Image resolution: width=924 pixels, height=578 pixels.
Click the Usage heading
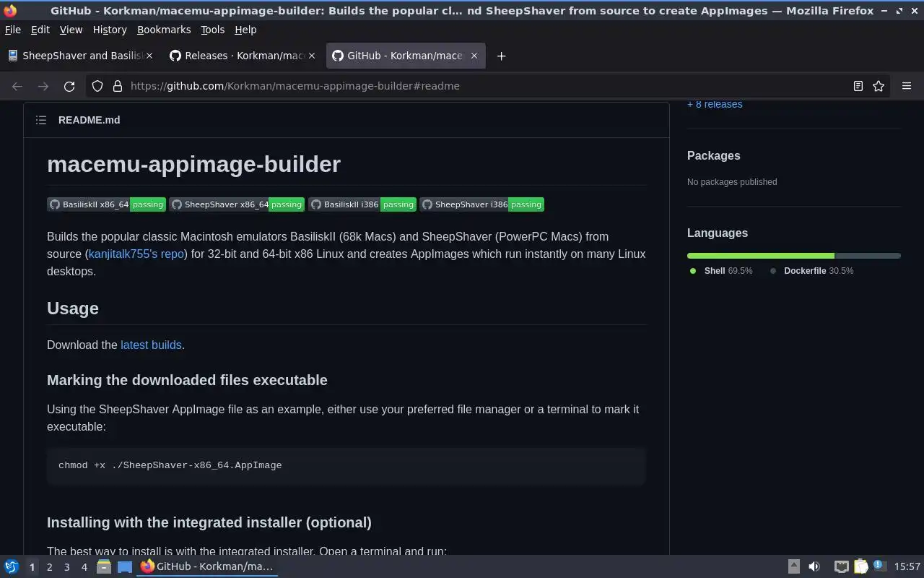tap(73, 309)
